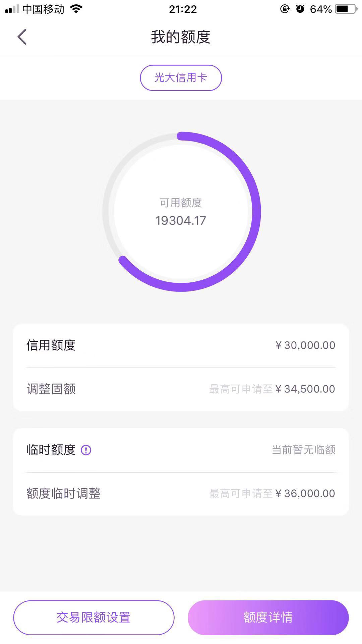Open the 调整固额 row
The height and width of the screenshot is (644, 362).
click(181, 389)
